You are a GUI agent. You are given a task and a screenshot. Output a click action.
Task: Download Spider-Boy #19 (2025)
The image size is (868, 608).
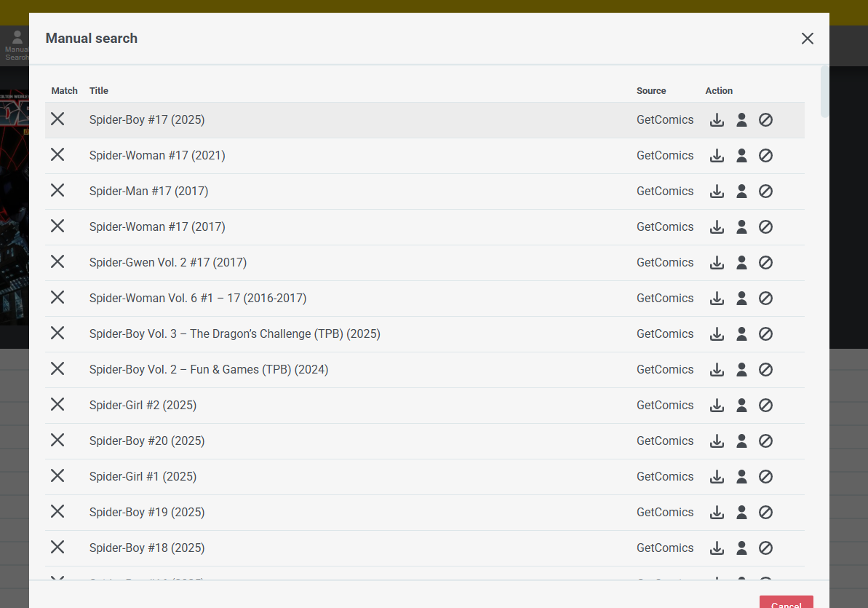(717, 512)
